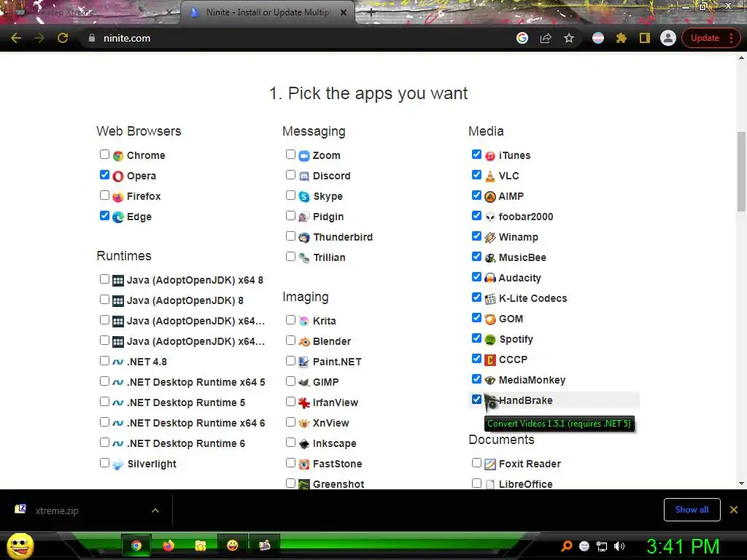Check the Silverlight checkbox
Screen dimensions: 747x560
click(104, 463)
